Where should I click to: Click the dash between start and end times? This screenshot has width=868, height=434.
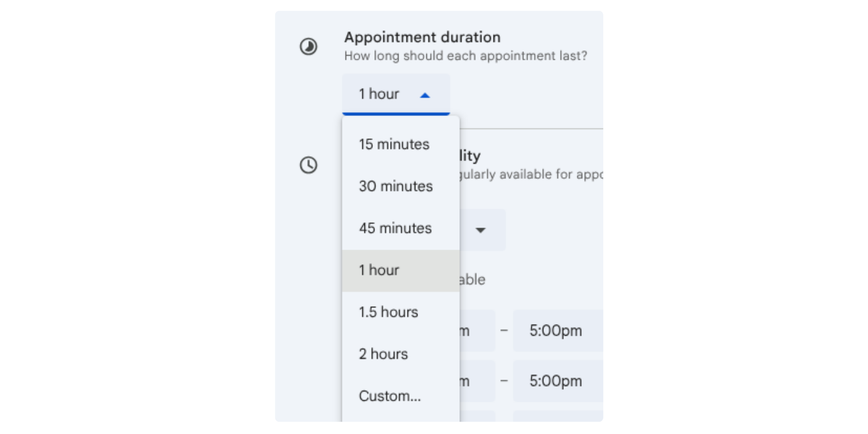pyautogui.click(x=504, y=330)
